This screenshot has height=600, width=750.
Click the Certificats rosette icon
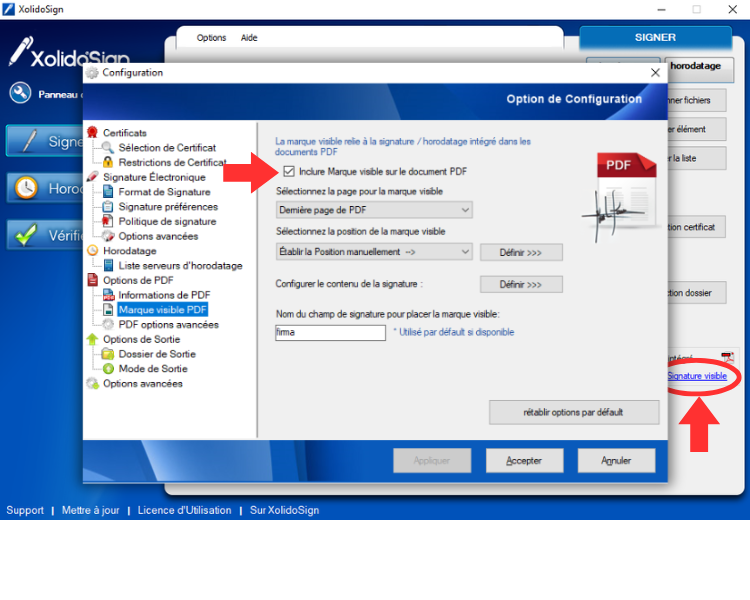(x=93, y=133)
